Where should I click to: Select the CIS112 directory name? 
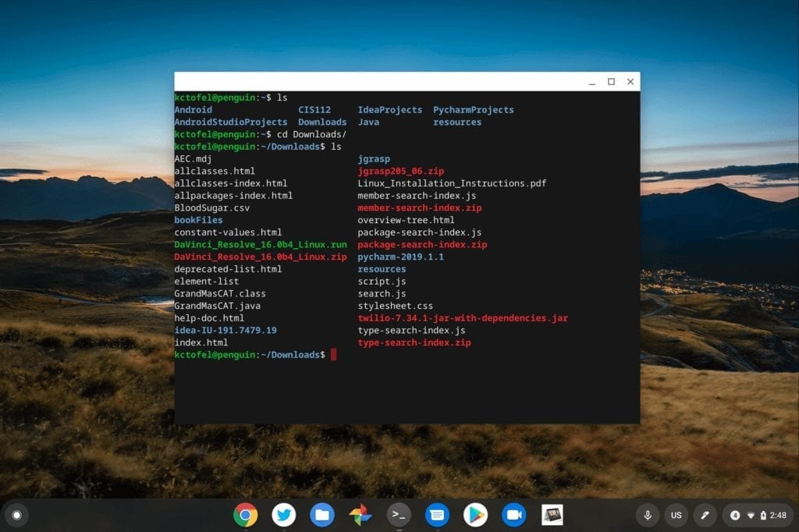(x=314, y=110)
